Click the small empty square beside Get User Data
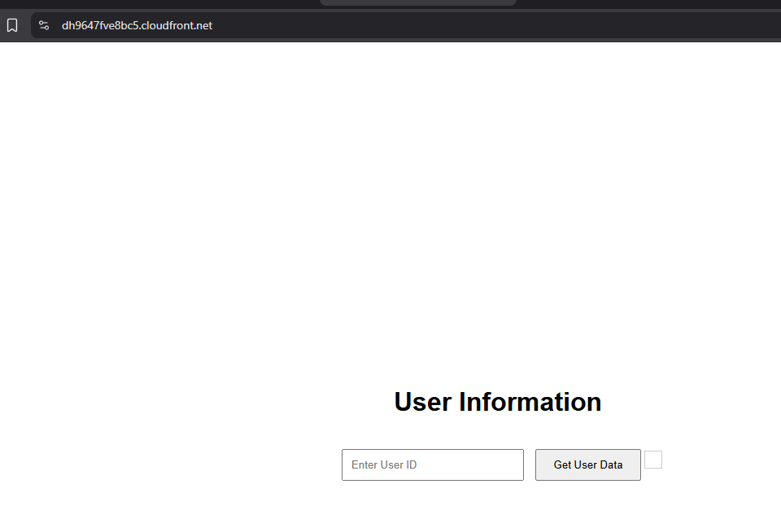Screen dimensions: 781x532 653,460
